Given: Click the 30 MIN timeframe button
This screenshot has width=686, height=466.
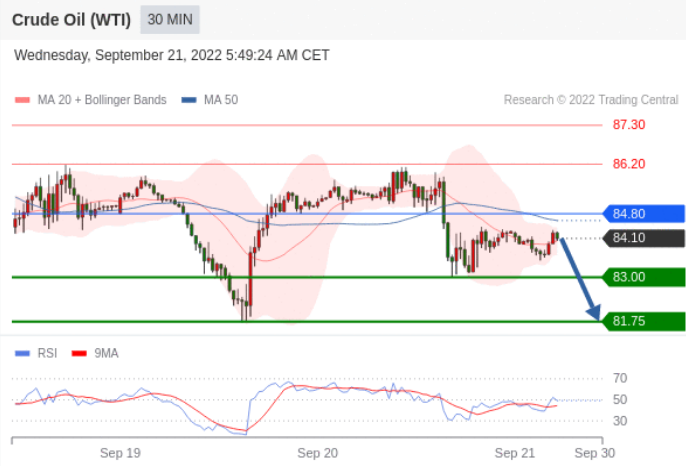Looking at the screenshot, I should [170, 20].
